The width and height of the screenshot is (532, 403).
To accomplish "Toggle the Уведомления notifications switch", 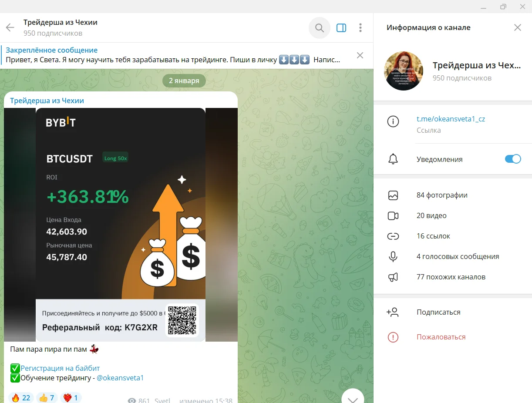I will (x=513, y=159).
